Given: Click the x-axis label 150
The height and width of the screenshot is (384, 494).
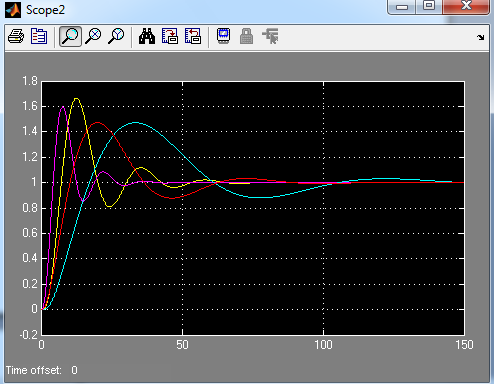Looking at the screenshot, I should (464, 345).
